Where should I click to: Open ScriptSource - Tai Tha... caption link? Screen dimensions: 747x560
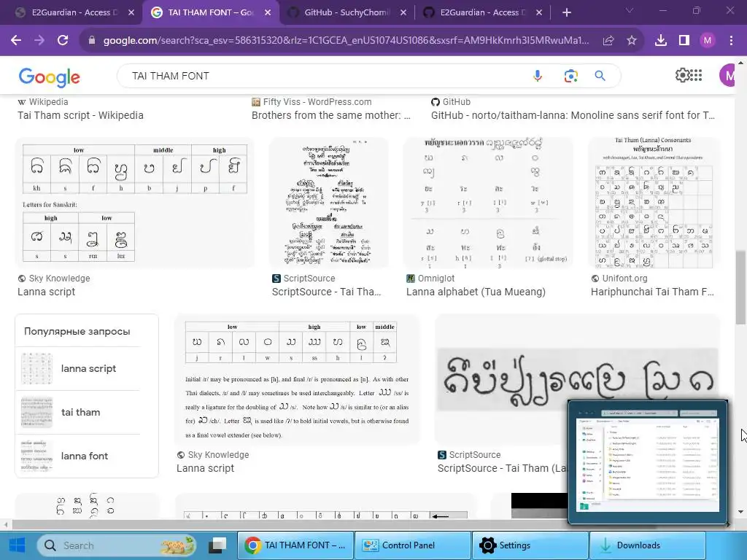(x=326, y=292)
